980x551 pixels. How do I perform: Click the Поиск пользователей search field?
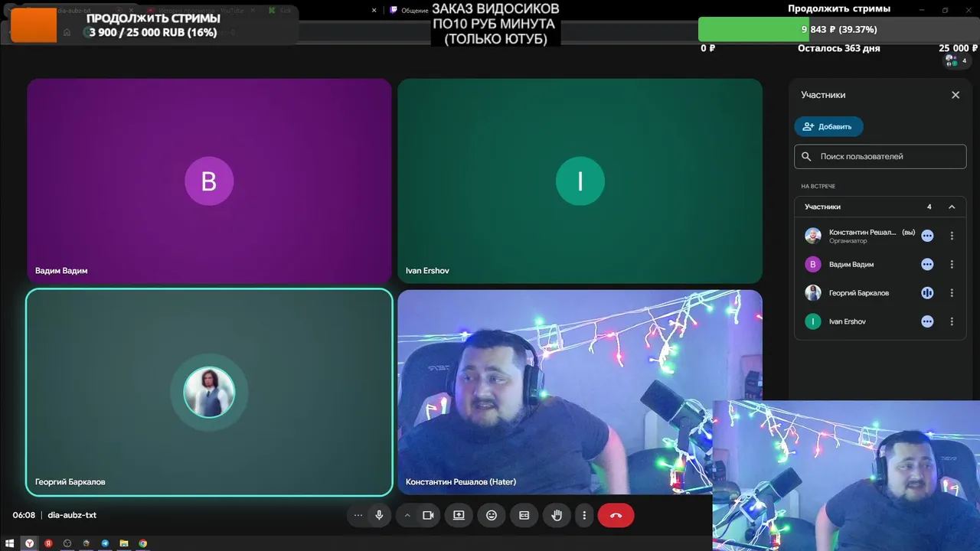click(880, 156)
